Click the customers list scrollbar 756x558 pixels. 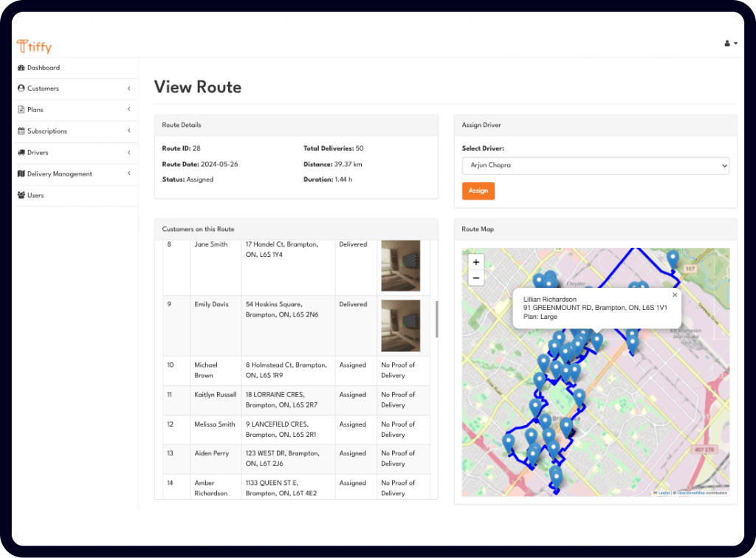[436, 319]
